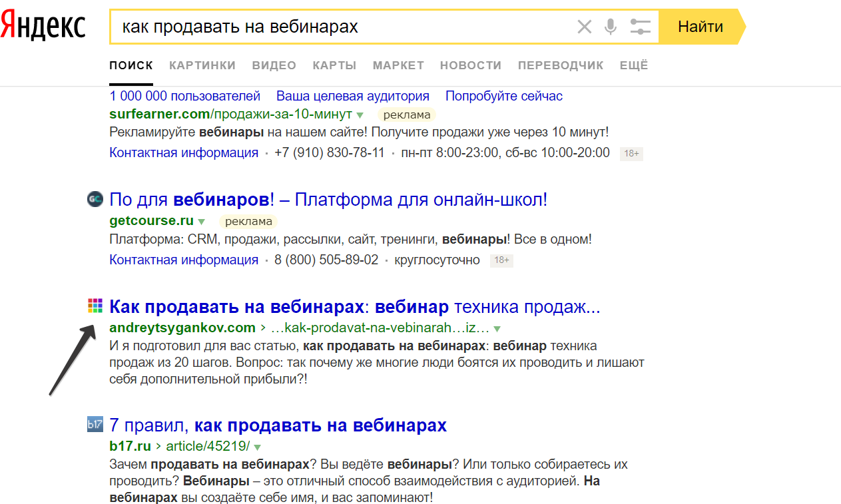Clear the search query with the X icon

tap(584, 27)
